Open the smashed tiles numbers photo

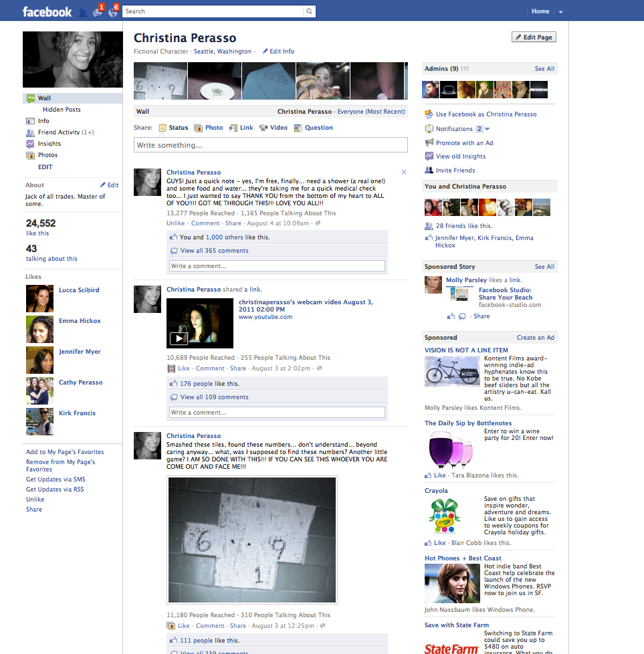click(x=252, y=540)
